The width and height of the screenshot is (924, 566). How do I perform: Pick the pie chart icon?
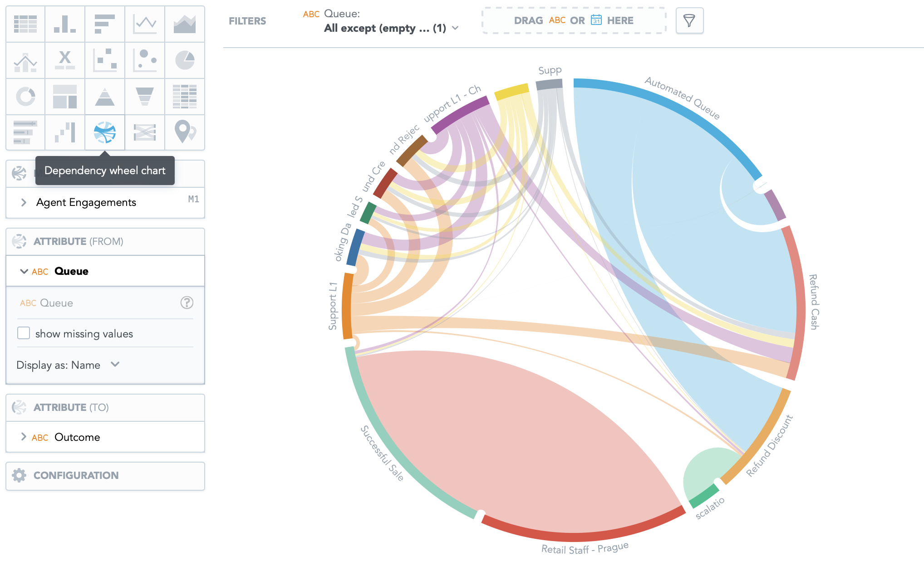[x=185, y=60]
